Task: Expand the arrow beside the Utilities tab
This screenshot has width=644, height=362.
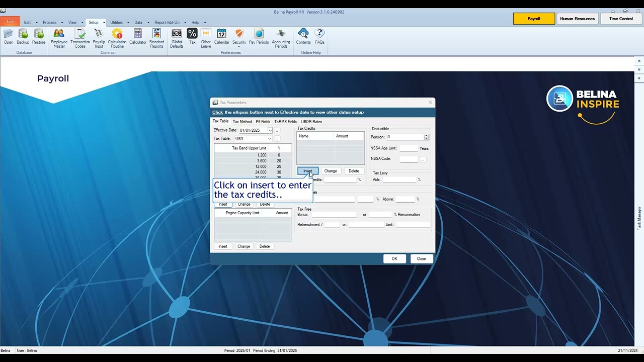Action: [128, 23]
